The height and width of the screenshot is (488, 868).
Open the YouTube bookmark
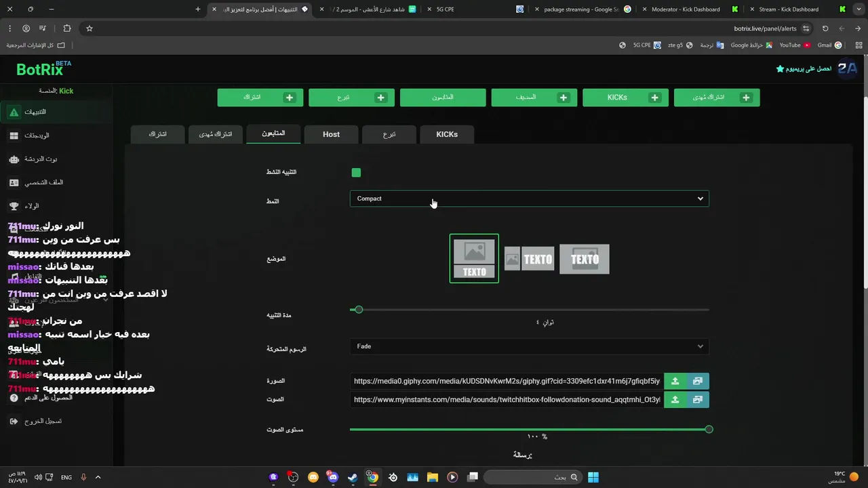pos(795,45)
